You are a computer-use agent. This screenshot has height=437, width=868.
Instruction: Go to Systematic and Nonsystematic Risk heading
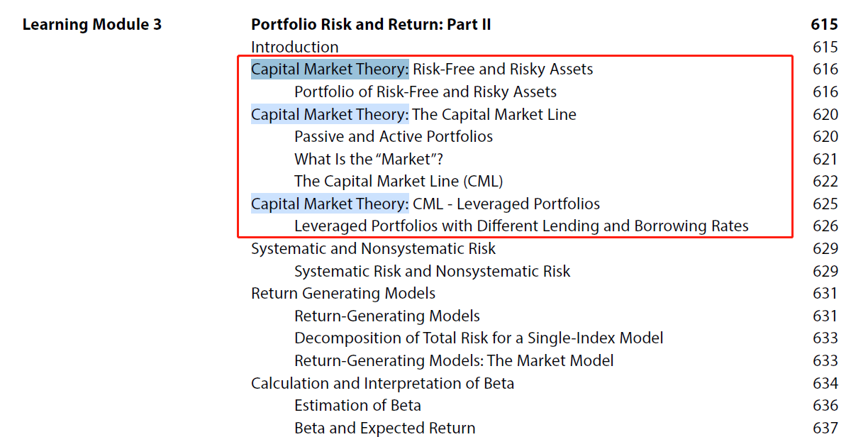point(374,248)
